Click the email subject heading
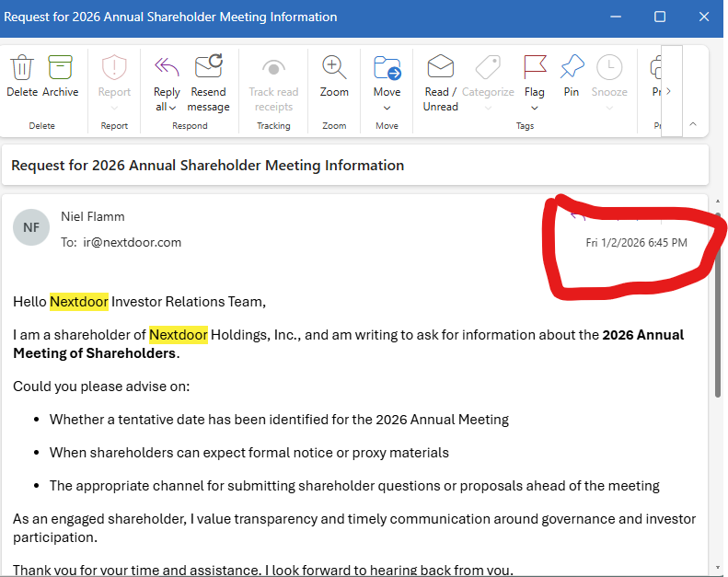Viewport: 728px width, 577px height. pos(207,166)
